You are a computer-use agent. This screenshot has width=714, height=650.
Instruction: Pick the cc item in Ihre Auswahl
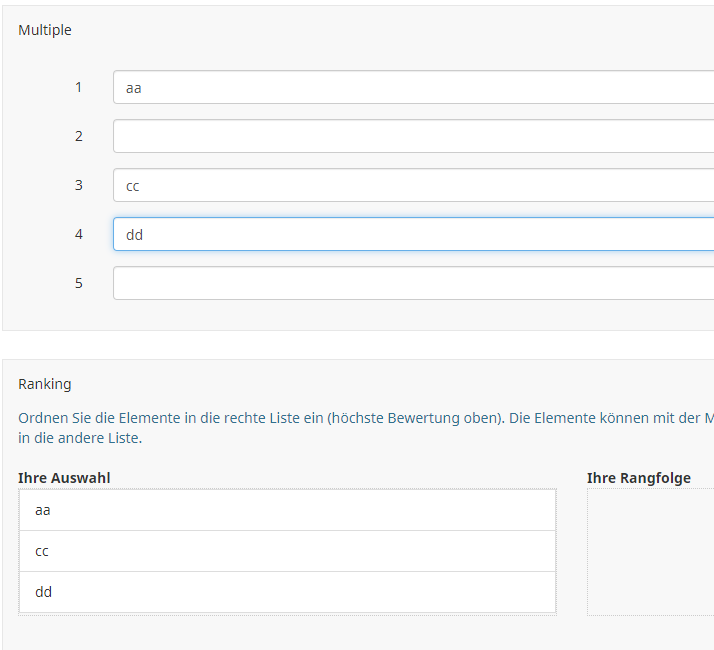(x=287, y=551)
